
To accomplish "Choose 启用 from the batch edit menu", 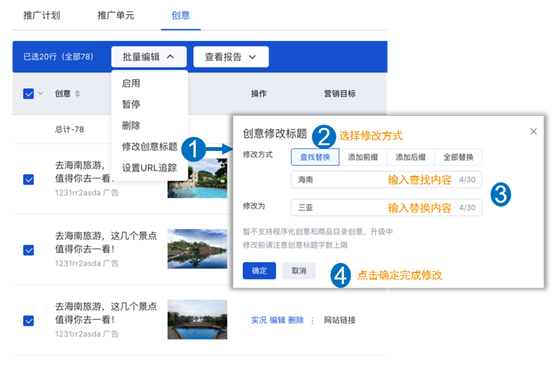I will 131,83.
